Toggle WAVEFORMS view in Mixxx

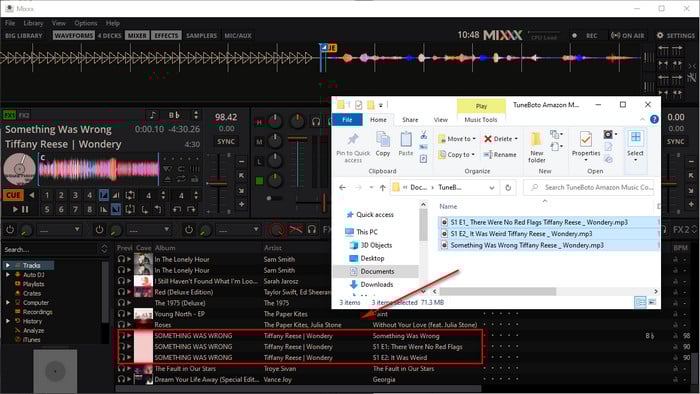[74, 35]
